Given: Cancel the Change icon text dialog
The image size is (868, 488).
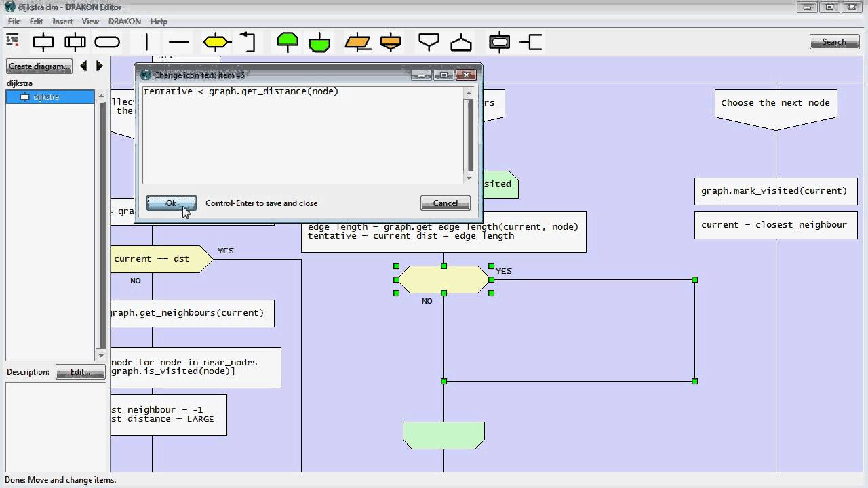Looking at the screenshot, I should (x=446, y=203).
